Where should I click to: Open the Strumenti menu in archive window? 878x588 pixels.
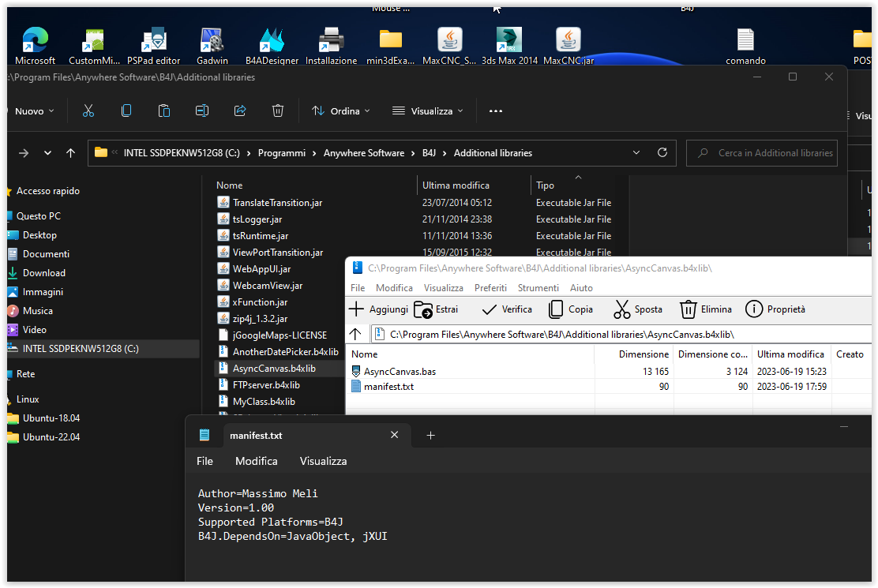point(538,288)
